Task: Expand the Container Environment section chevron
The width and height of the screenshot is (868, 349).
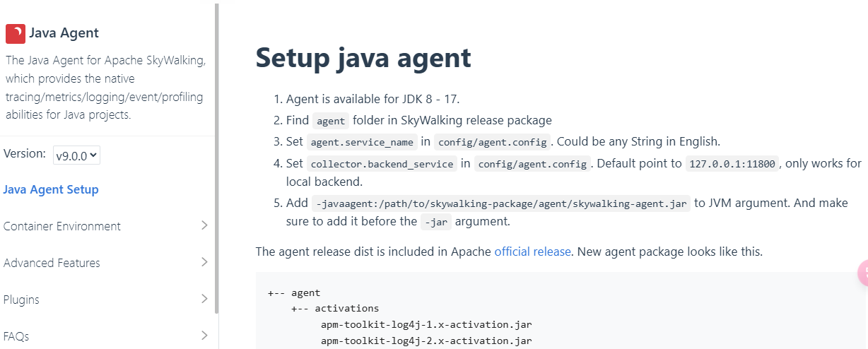Action: coord(204,225)
